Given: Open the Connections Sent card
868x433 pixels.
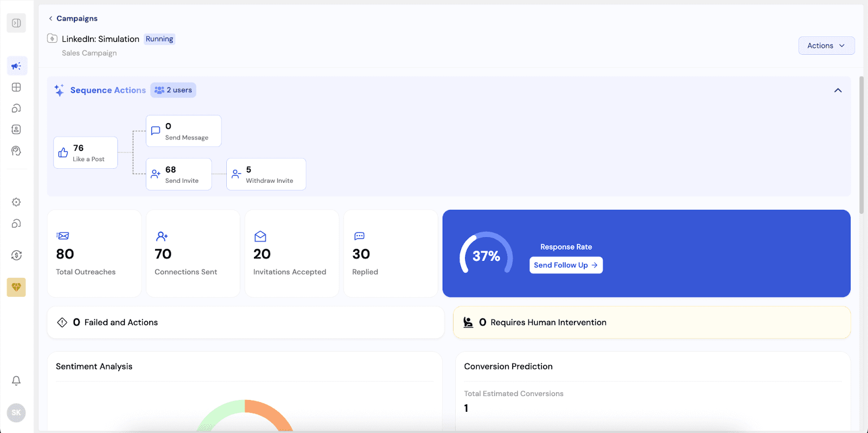Looking at the screenshot, I should click(x=193, y=253).
